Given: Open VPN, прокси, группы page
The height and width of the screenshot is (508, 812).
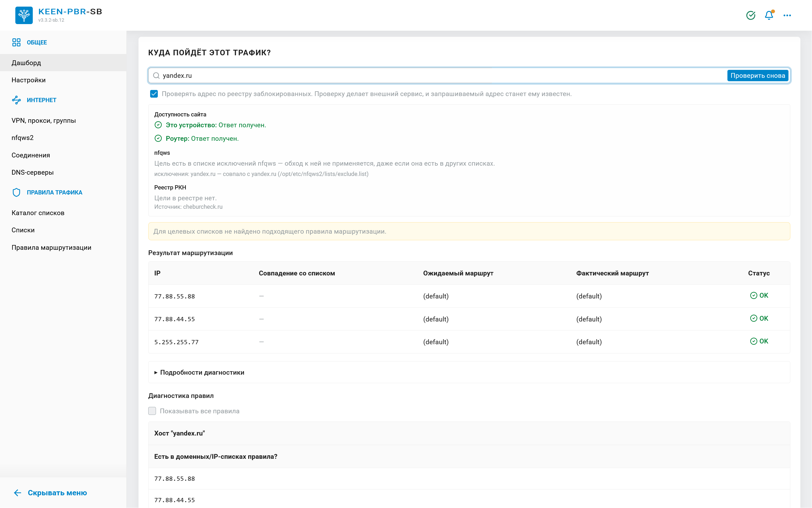Looking at the screenshot, I should click(63, 120).
